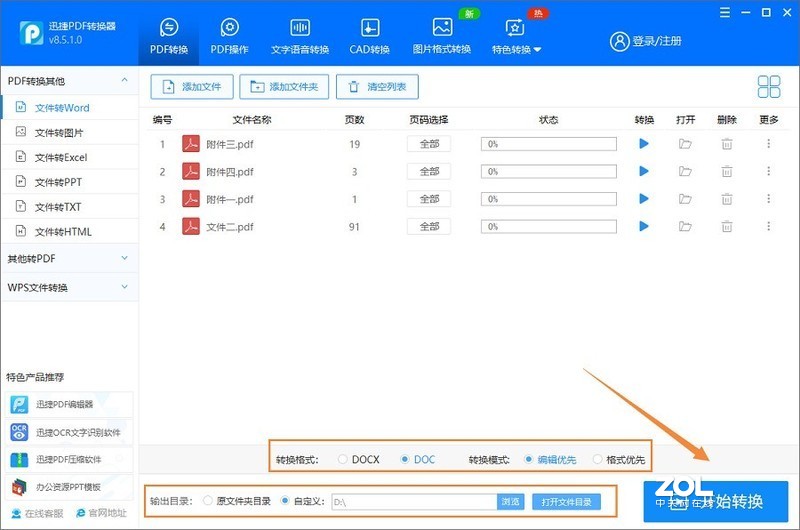Open output folder for 附件三.pdf

click(x=685, y=144)
